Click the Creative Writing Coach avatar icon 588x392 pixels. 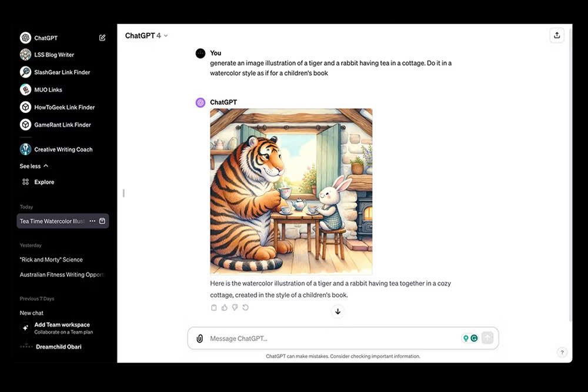25,149
